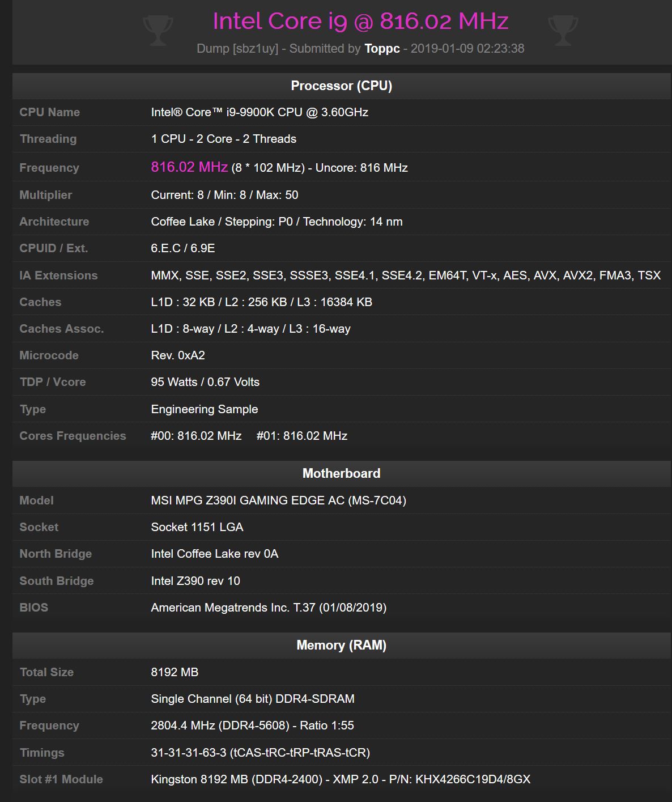Select core '#00: 816.02 MHz'
This screenshot has width=672, height=802.
pos(196,436)
